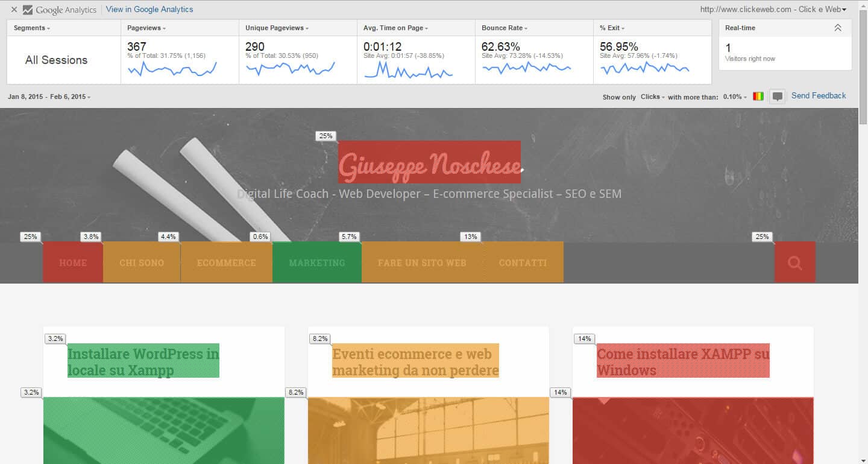
Task: Click the green laptop article thumbnail
Action: point(164,431)
